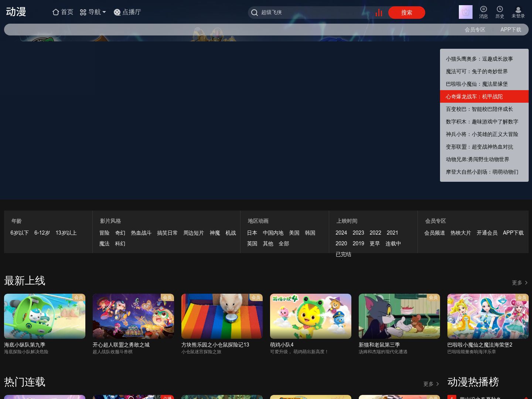Open 新猫和老鼠第三季 thumbnail

pyautogui.click(x=399, y=316)
